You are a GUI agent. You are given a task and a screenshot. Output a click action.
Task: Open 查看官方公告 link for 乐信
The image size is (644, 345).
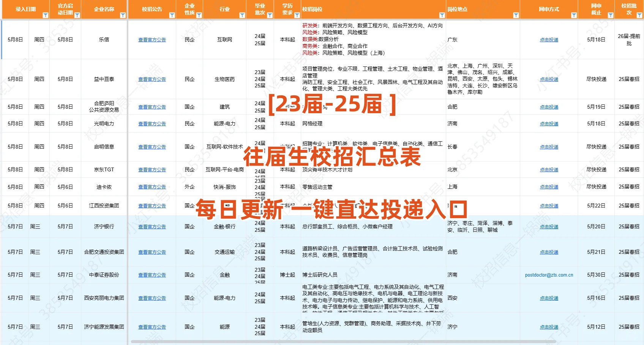pos(152,40)
